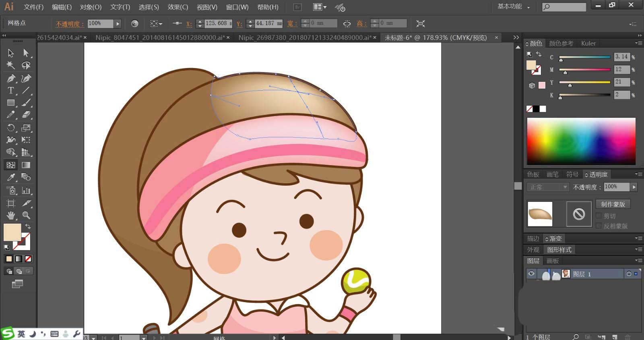Select the Zoom tool in toolbar
The width and height of the screenshot is (644, 340).
tap(26, 216)
